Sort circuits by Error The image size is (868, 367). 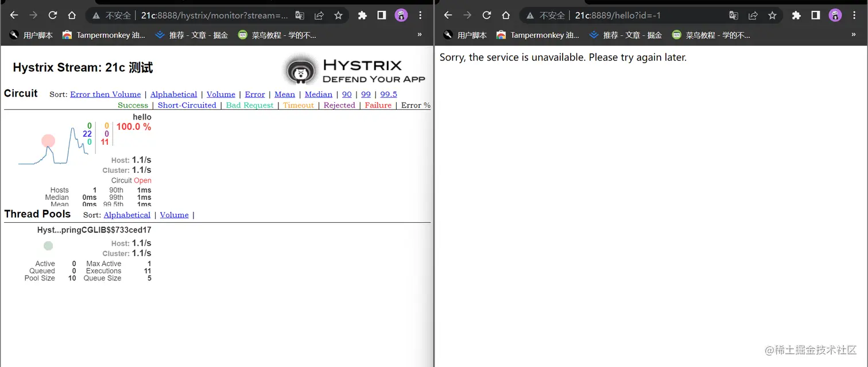[x=255, y=94]
